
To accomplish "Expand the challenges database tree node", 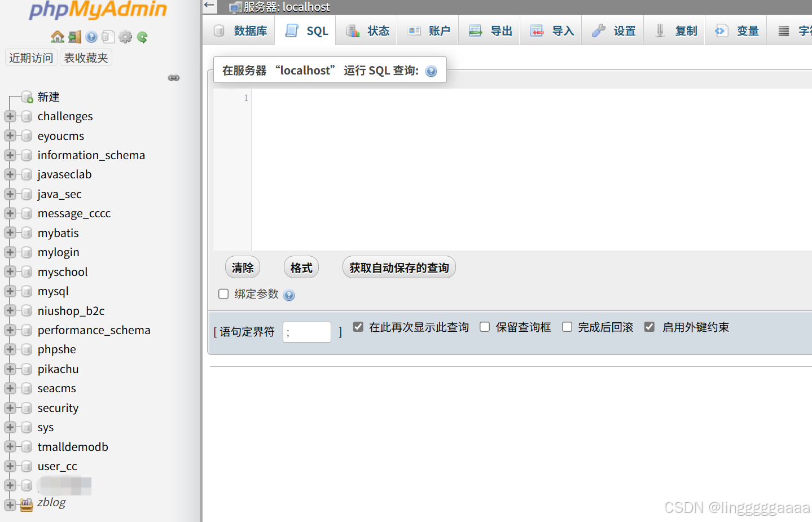I will [x=10, y=116].
